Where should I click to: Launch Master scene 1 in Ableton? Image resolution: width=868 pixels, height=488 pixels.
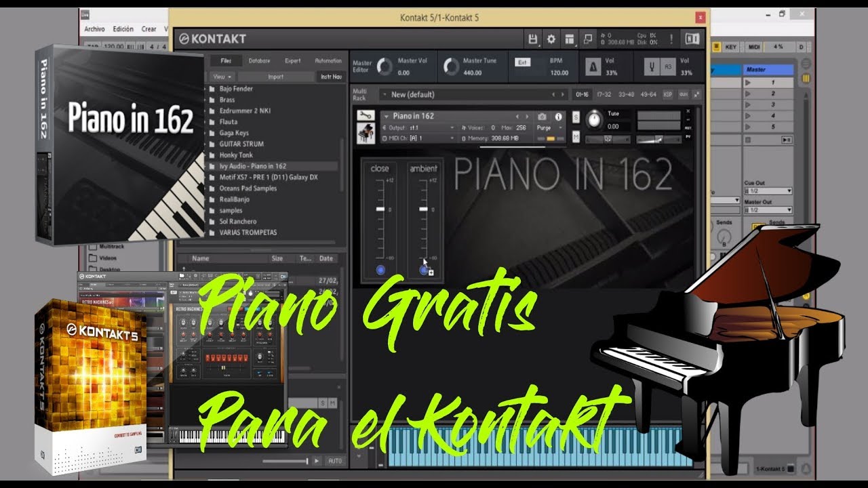(748, 82)
